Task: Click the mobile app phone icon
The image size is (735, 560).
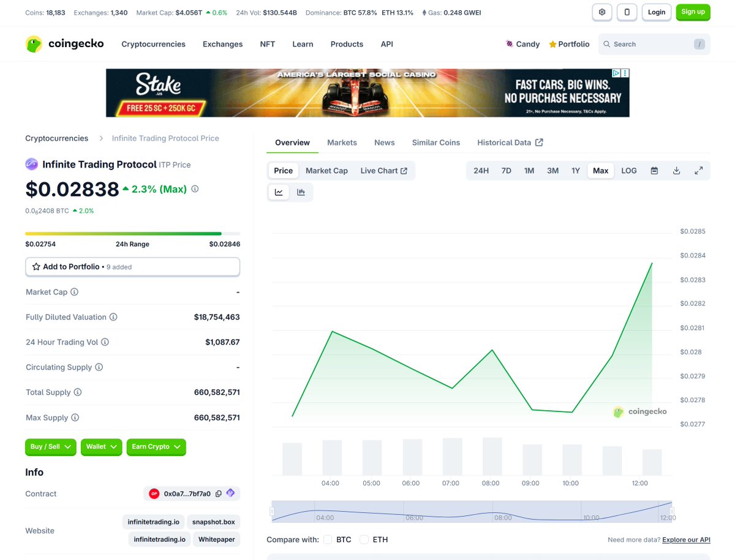Action: (627, 12)
